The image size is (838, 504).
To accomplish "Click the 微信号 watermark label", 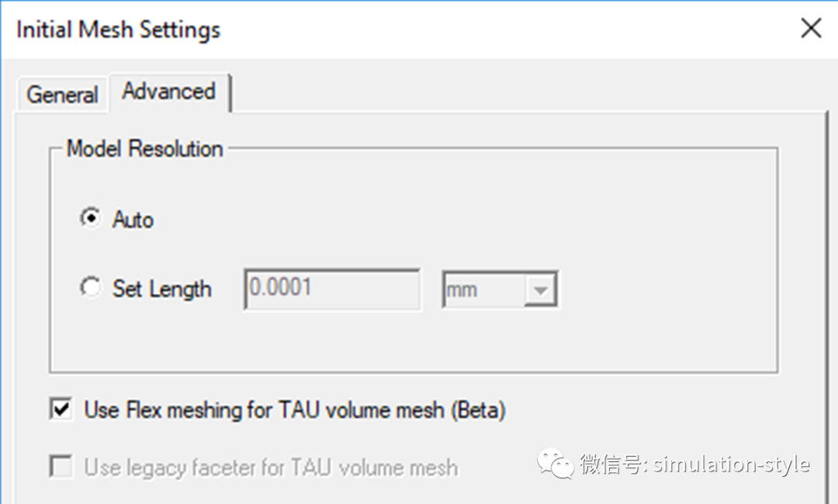I will 614,464.
